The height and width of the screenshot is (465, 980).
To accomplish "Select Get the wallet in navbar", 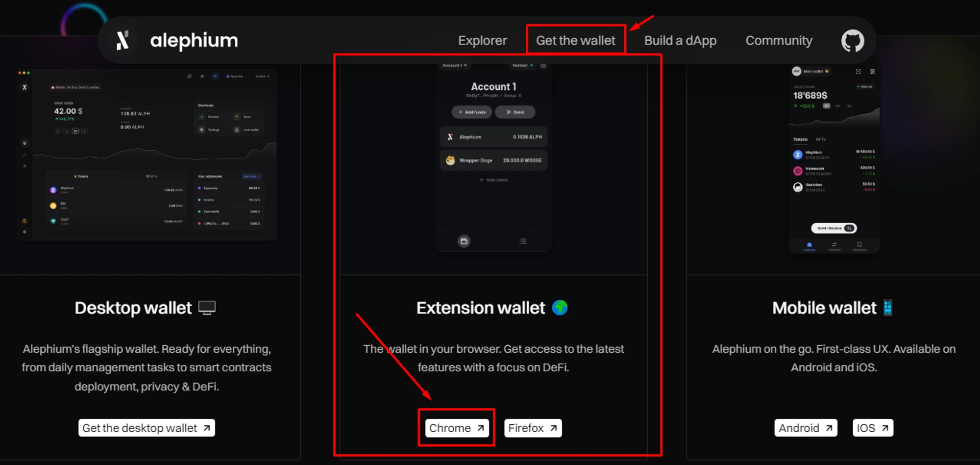I will [x=575, y=41].
